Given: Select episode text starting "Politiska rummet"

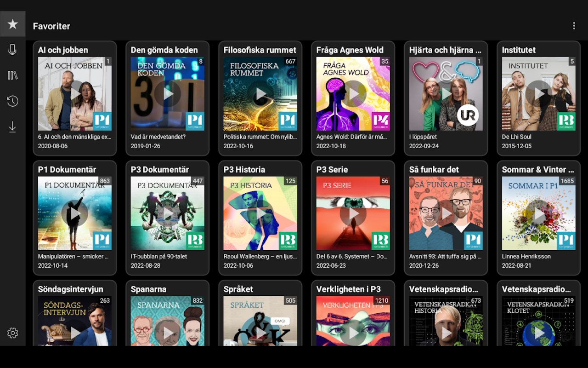Looking at the screenshot, I should point(260,137).
